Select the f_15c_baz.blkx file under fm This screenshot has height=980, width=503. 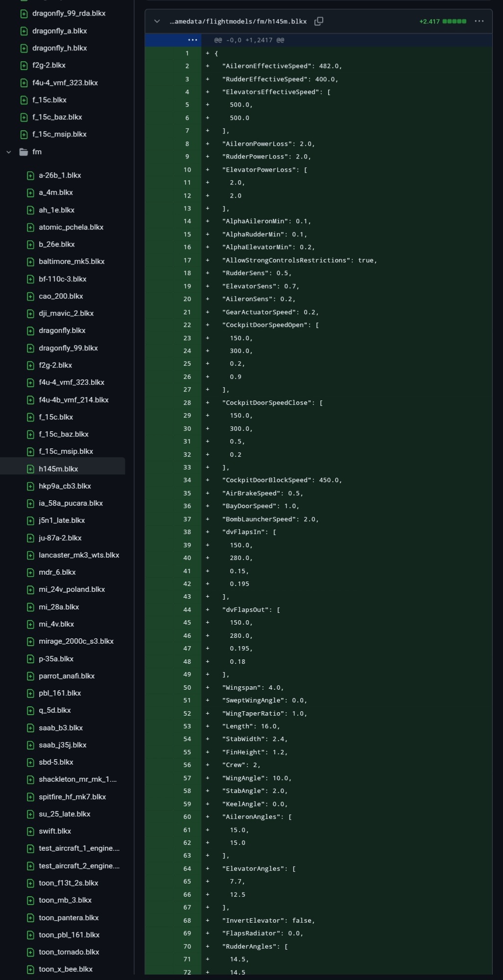[64, 434]
